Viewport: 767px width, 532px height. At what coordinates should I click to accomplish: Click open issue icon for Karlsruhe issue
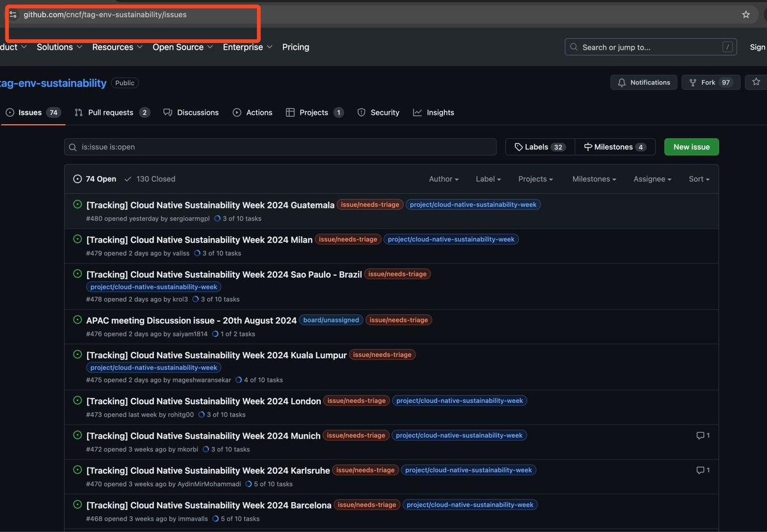(77, 469)
